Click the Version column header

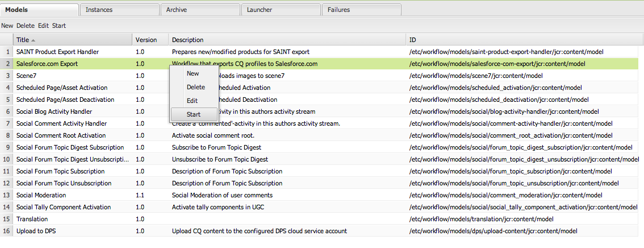[x=146, y=40]
